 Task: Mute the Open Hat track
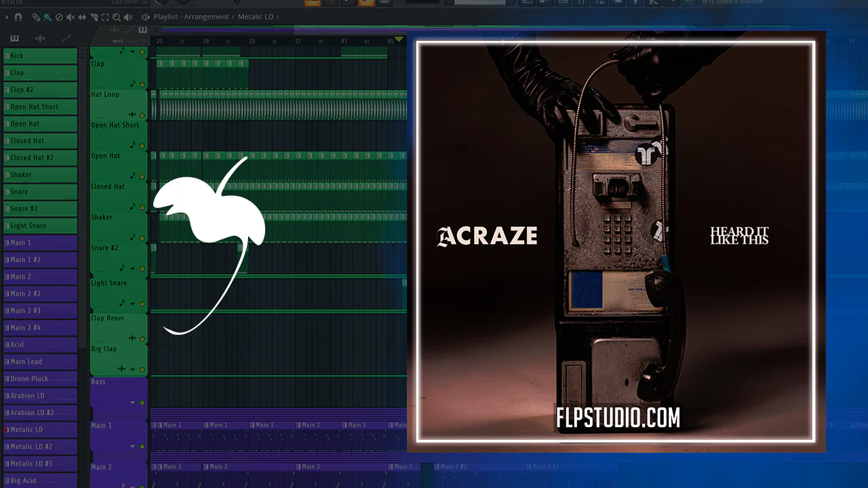pyautogui.click(x=142, y=176)
